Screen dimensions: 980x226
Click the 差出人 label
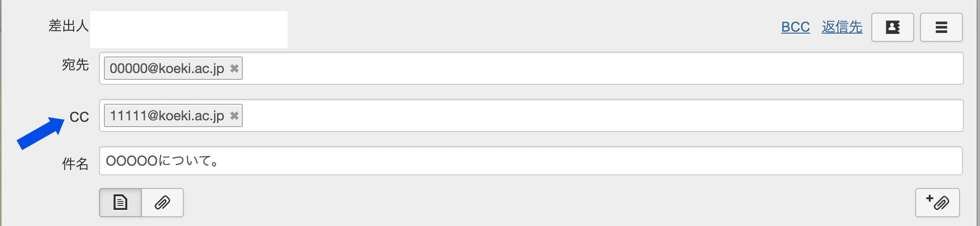68,25
